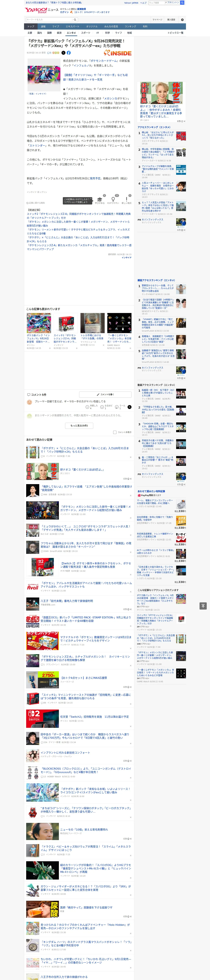Share first comment on X
This screenshot has width=210, height=980.
(129, 407)
